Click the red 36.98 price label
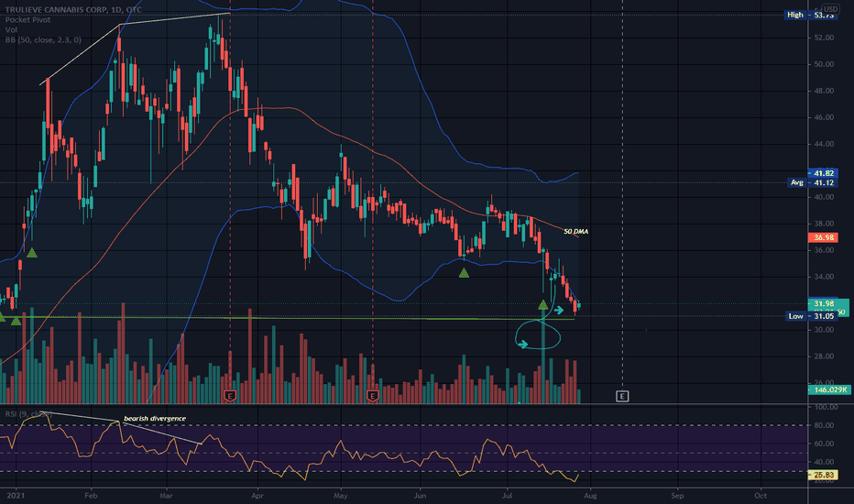Viewport: 854px width, 504px height. pyautogui.click(x=823, y=237)
